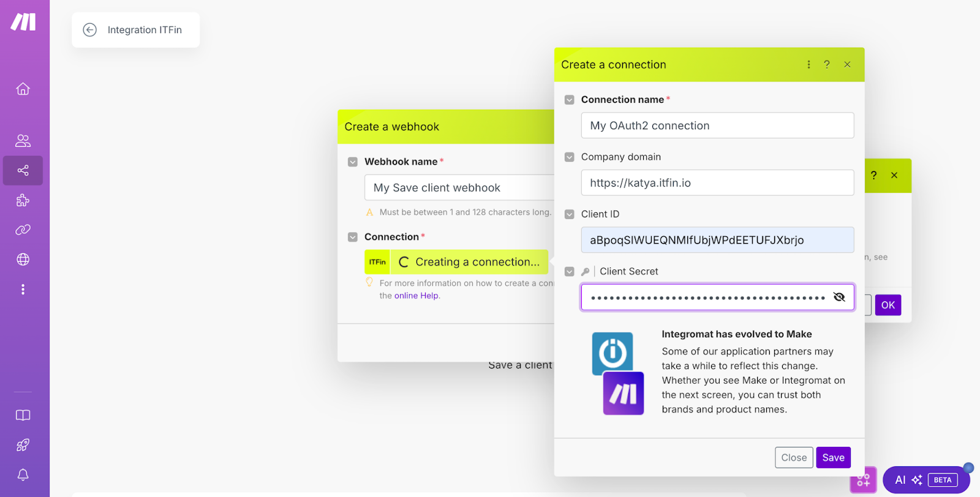Open the online Help link
Image resolution: width=980 pixels, height=497 pixels.
(417, 296)
